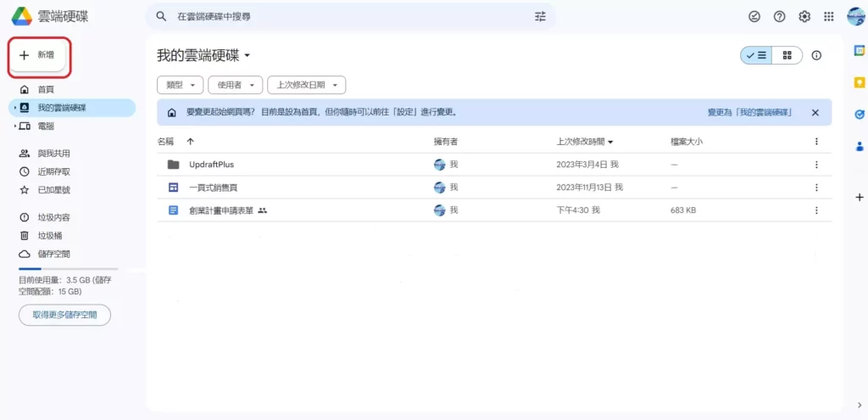Screen dimensions: 868x420
Task: Open the settings gear icon
Action: (x=804, y=17)
